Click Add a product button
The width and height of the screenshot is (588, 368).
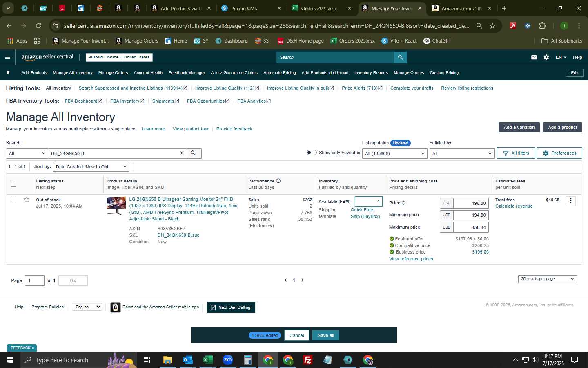[562, 127]
